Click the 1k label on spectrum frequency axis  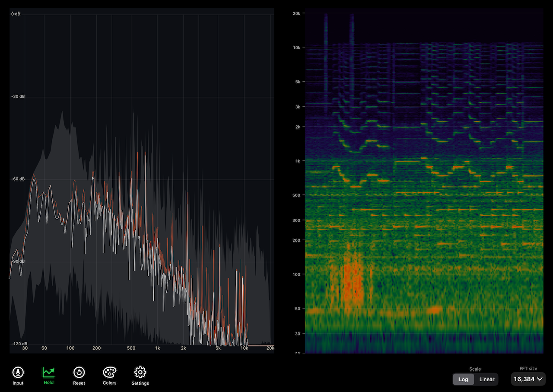tap(157, 348)
